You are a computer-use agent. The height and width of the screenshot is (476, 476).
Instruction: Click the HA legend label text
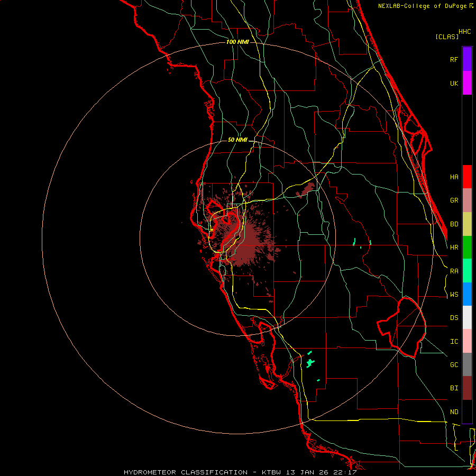pyautogui.click(x=454, y=177)
